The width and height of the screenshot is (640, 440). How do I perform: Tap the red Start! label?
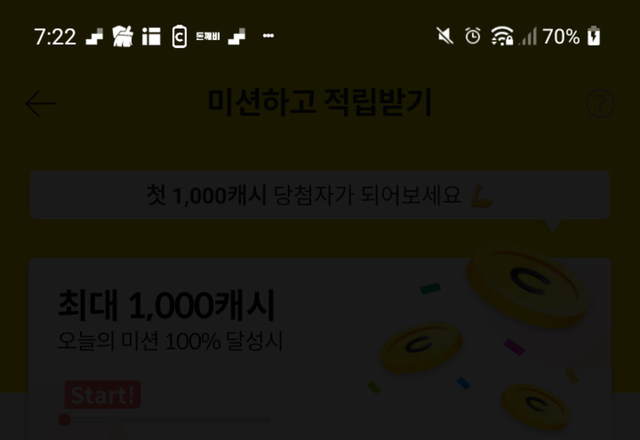(x=103, y=395)
